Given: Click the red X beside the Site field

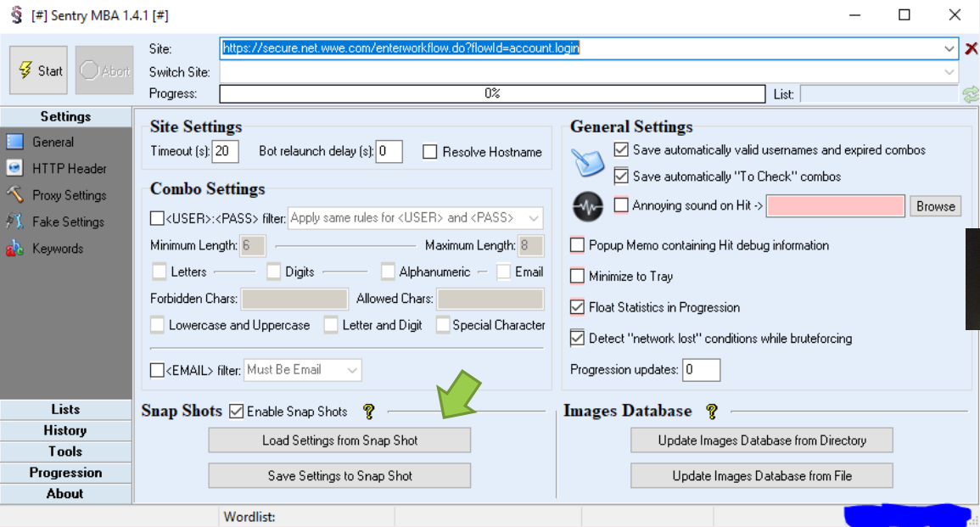Looking at the screenshot, I should (x=971, y=48).
